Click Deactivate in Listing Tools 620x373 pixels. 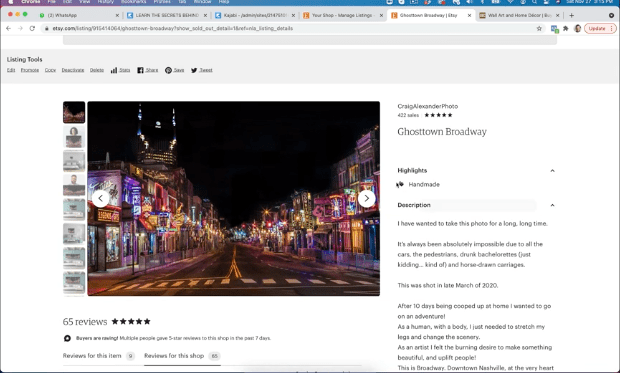click(x=73, y=70)
